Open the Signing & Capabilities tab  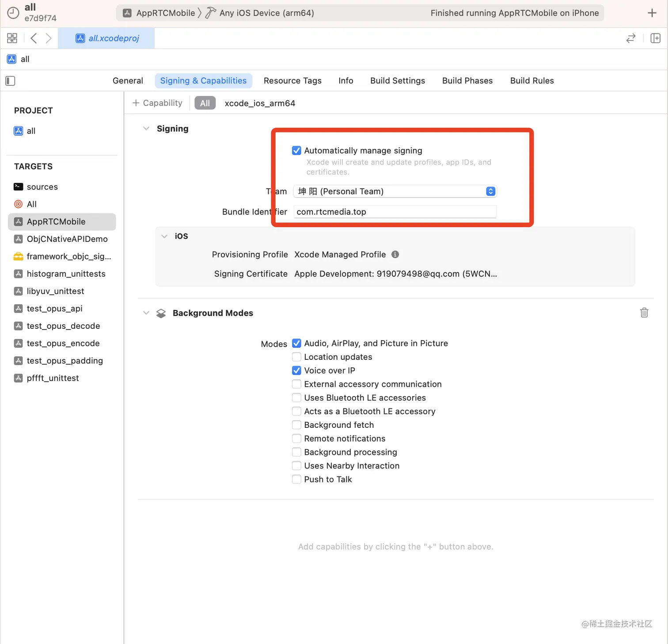point(203,81)
